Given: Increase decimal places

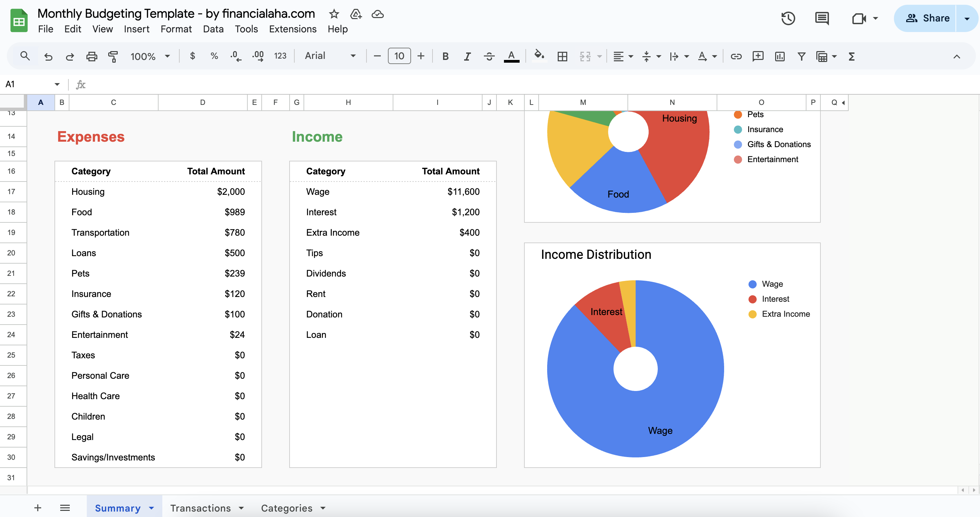Looking at the screenshot, I should point(258,56).
